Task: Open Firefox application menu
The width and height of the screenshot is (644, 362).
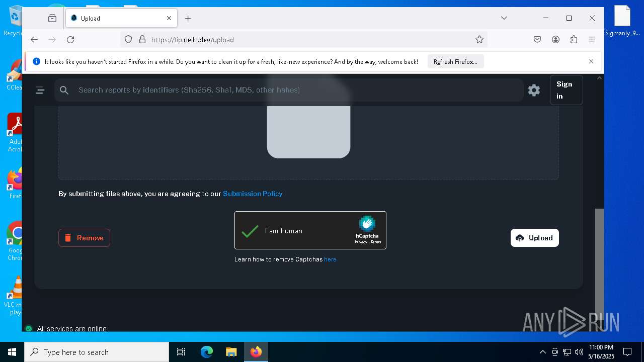Action: click(592, 39)
